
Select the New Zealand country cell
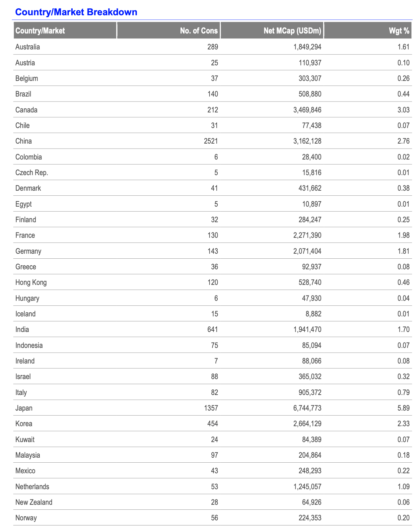pyautogui.click(x=34, y=502)
